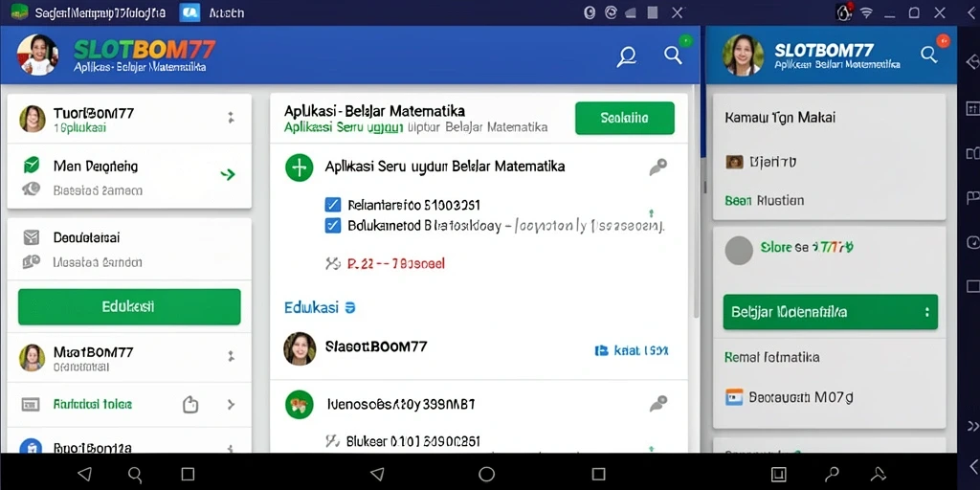Click the envelope icon beside Deoudelaicai
The width and height of the screenshot is (980, 490).
click(x=32, y=237)
